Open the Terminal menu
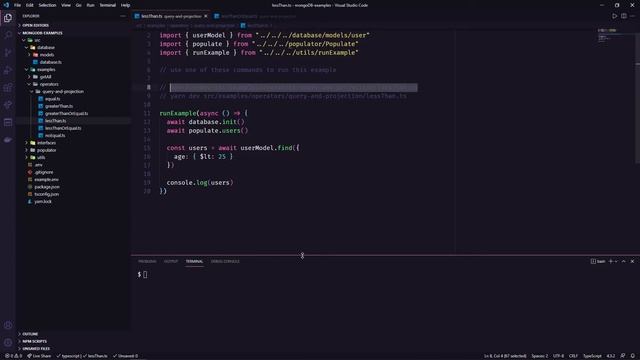The width and height of the screenshot is (640, 360). point(107,5)
